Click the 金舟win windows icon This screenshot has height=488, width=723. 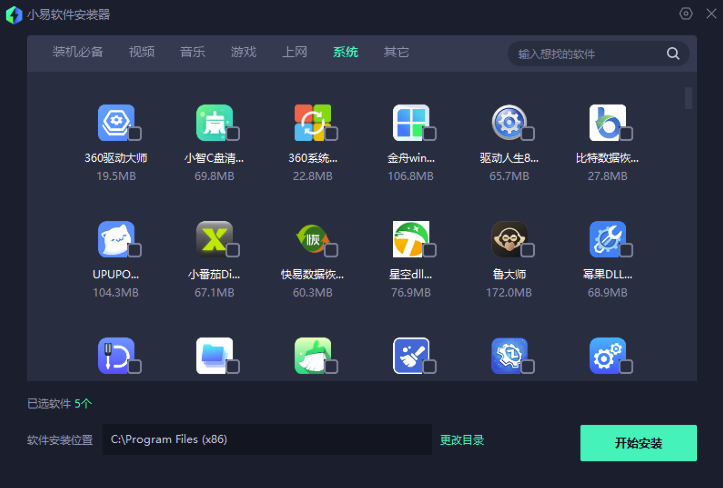pyautogui.click(x=411, y=123)
